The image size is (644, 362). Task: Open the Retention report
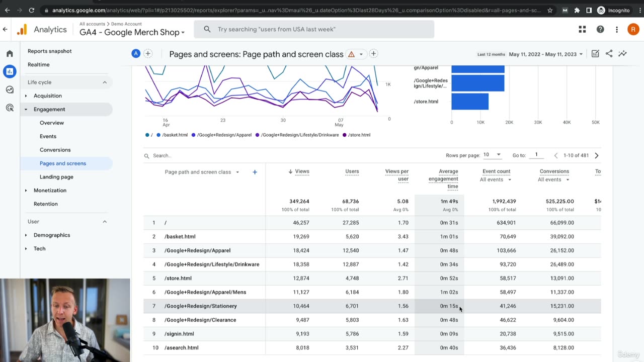pyautogui.click(x=45, y=204)
